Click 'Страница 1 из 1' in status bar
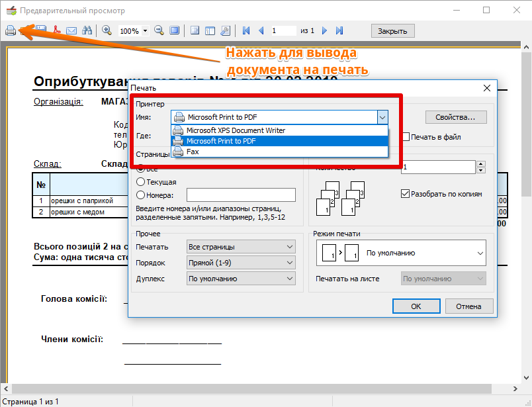Screen dimensions: 532x407 click(x=30, y=402)
